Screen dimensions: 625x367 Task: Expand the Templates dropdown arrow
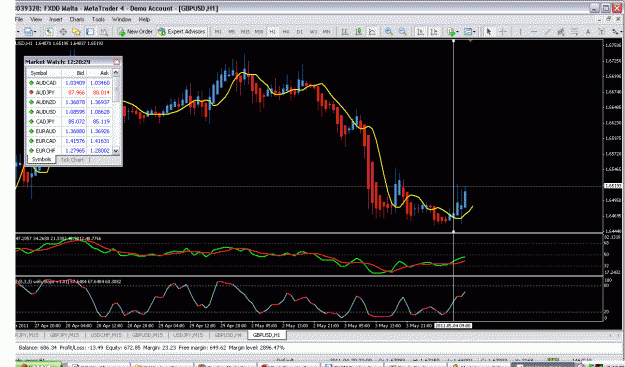tap(474, 32)
